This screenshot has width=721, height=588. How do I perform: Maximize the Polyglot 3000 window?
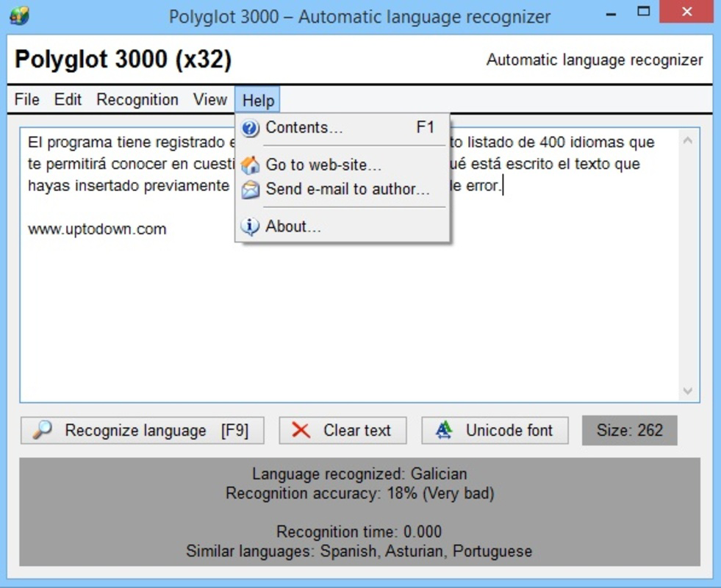click(x=643, y=12)
